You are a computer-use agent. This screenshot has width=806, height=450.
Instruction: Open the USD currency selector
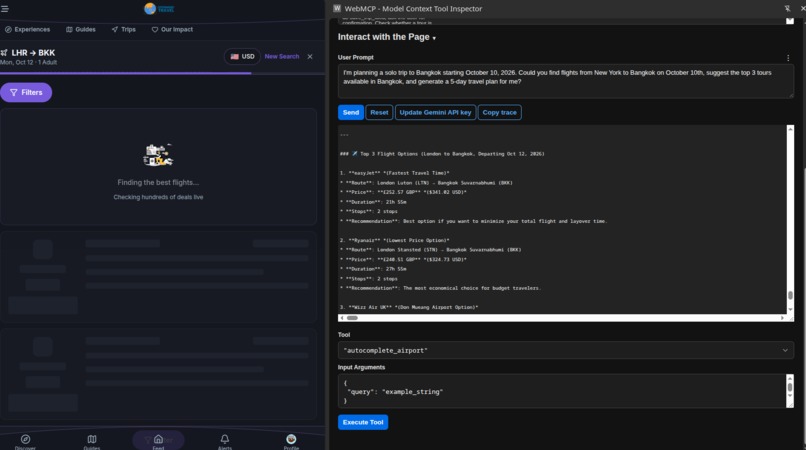242,57
